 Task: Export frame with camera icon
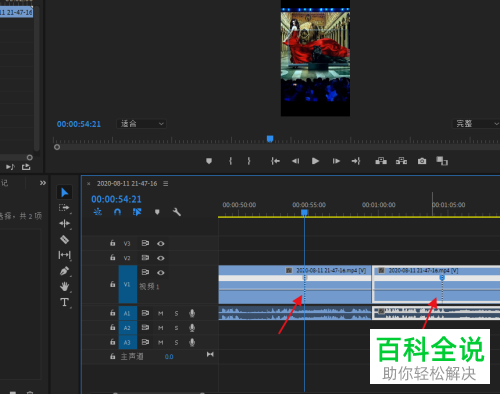422,161
